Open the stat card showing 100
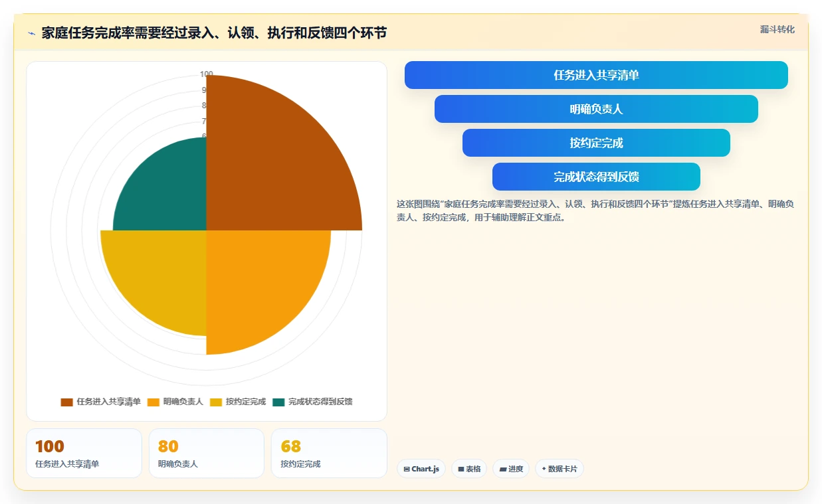This screenshot has width=822, height=504. [84, 453]
